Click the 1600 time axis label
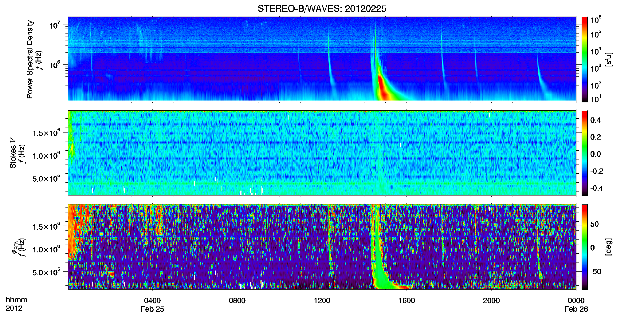The image size is (644, 332). tap(406, 301)
